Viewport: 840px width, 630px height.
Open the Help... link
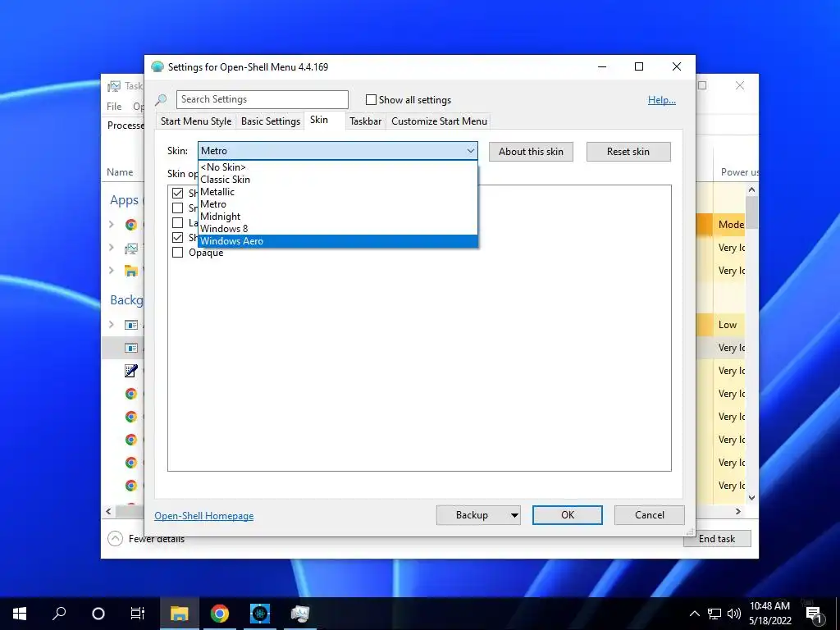tap(662, 100)
